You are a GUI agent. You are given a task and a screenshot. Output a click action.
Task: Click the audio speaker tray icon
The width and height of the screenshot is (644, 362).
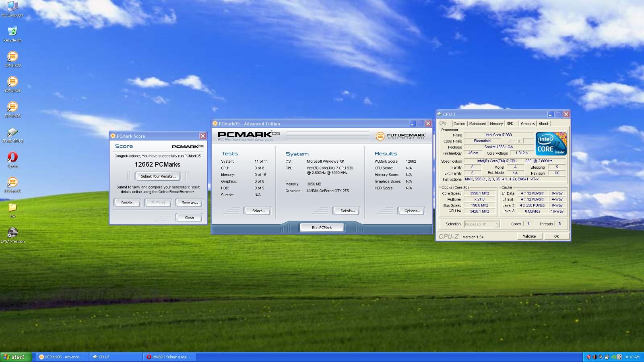point(595,357)
